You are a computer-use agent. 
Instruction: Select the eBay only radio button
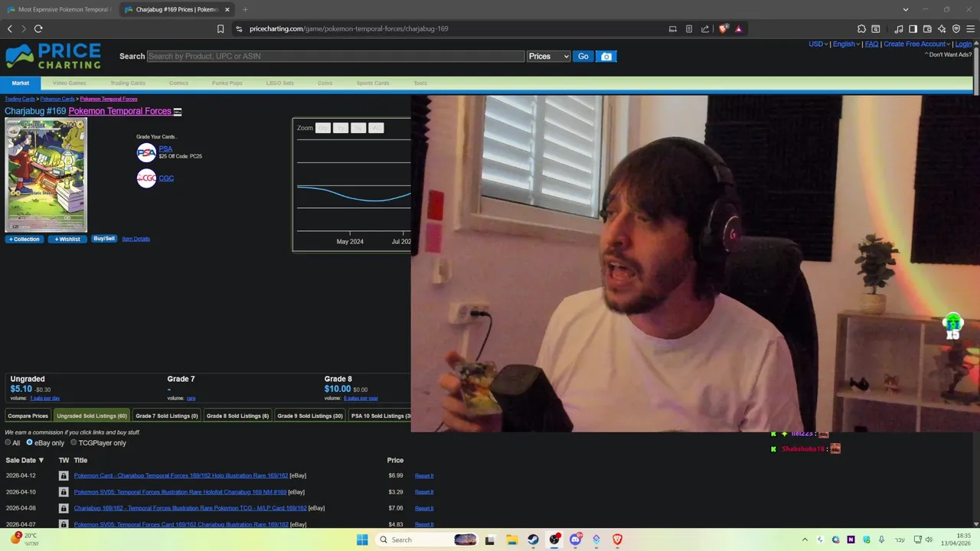click(29, 442)
